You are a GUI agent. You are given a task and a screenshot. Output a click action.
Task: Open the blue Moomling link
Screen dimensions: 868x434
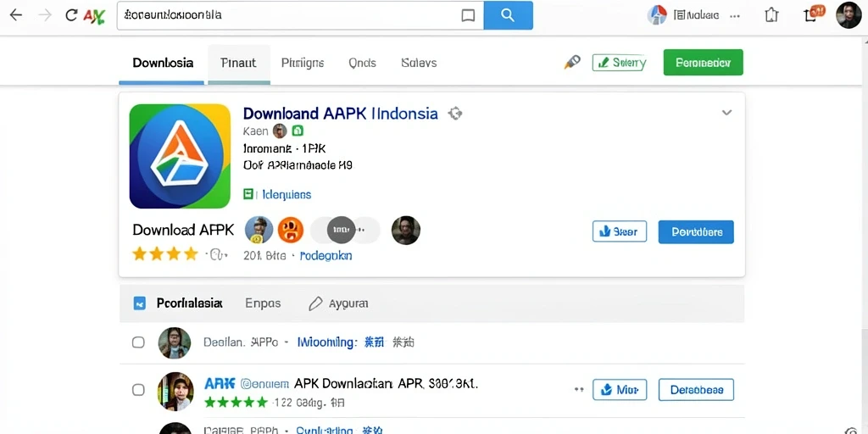pos(327,342)
